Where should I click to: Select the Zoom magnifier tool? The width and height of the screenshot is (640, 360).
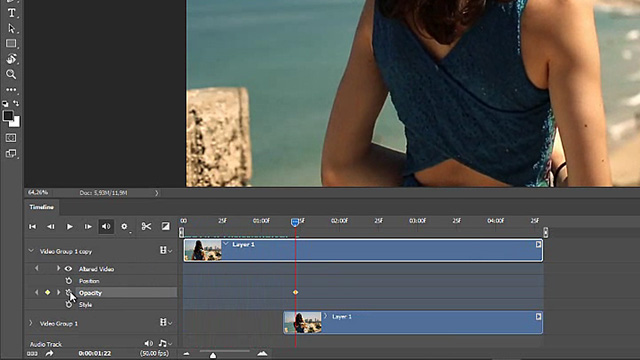pos(11,74)
